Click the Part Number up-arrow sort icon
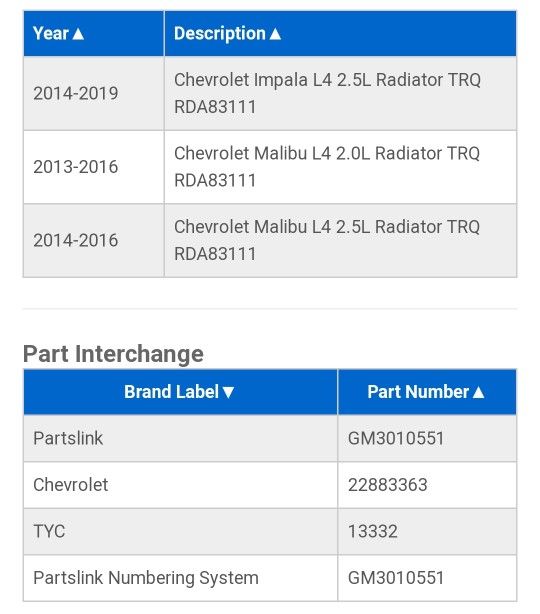Screen dimensions: 540x614 click(478, 392)
